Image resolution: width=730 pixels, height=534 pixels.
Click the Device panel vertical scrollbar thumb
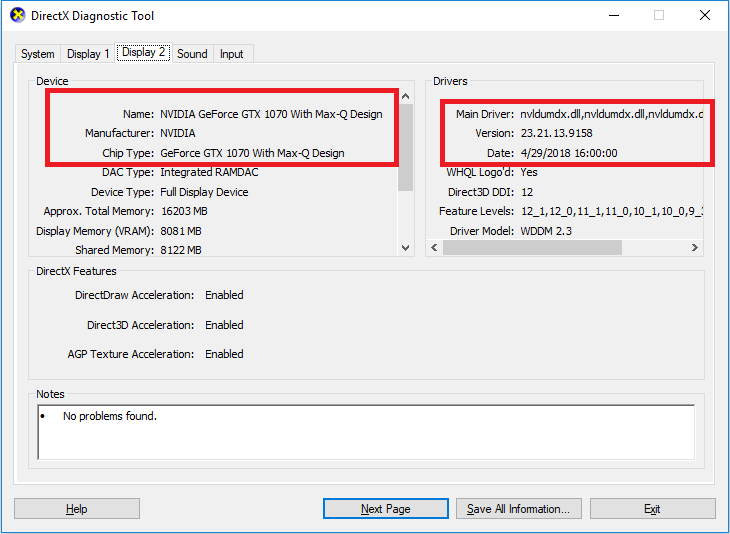coord(406,147)
